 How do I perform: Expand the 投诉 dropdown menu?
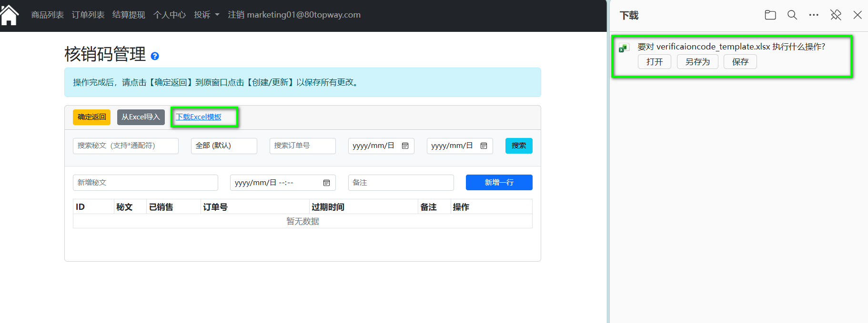coord(206,15)
